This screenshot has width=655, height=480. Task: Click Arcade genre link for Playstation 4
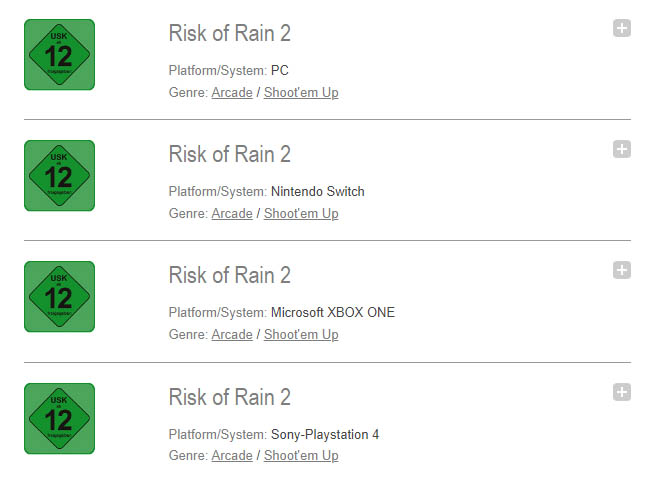(x=232, y=455)
